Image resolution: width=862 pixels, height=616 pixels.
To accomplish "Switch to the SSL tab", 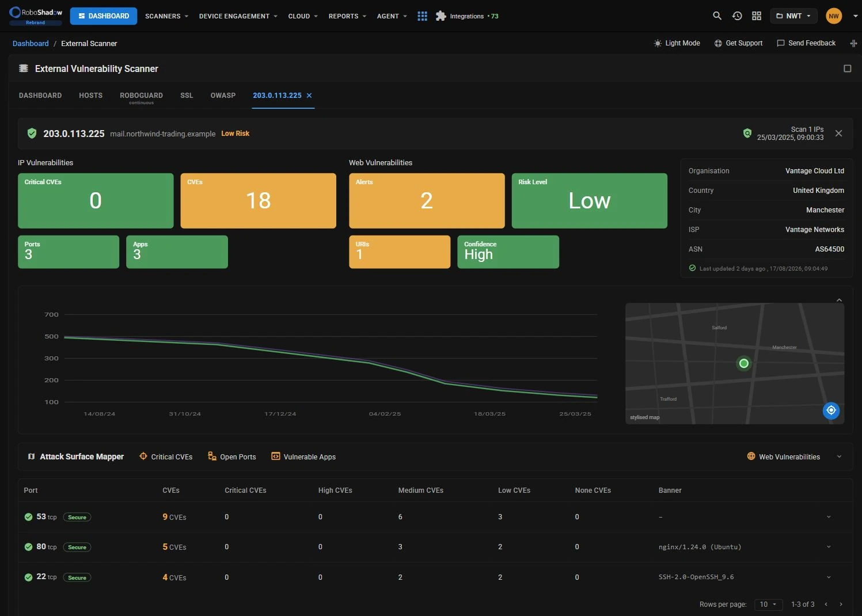I will tap(187, 96).
